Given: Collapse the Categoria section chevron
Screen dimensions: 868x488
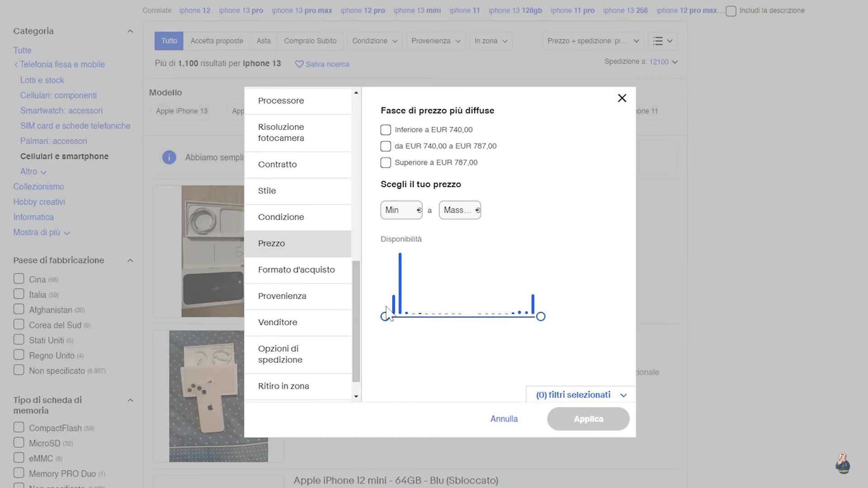Looking at the screenshot, I should (130, 31).
